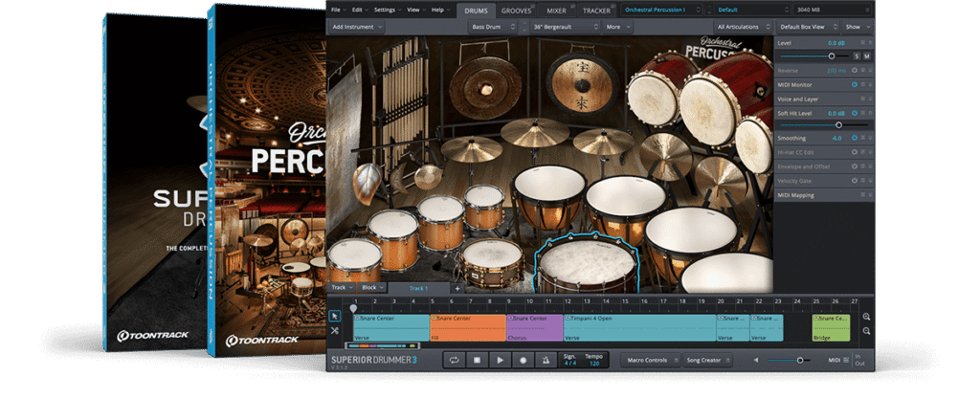Select the arrow pointer tool in the track editor
The width and height of the screenshot is (980, 398).
334,316
